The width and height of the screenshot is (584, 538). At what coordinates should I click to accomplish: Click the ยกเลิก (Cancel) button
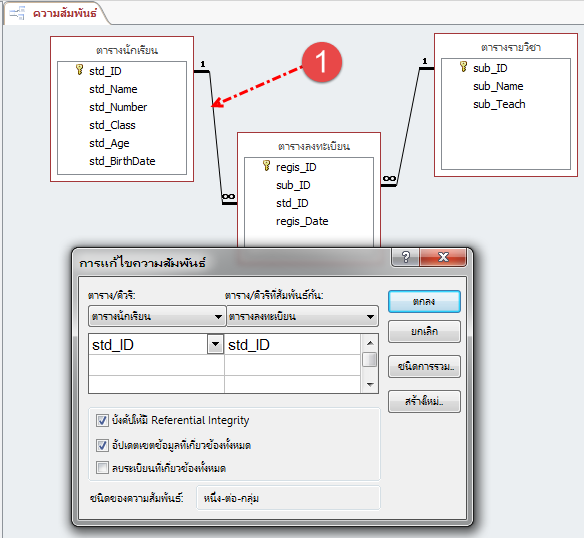tap(424, 331)
